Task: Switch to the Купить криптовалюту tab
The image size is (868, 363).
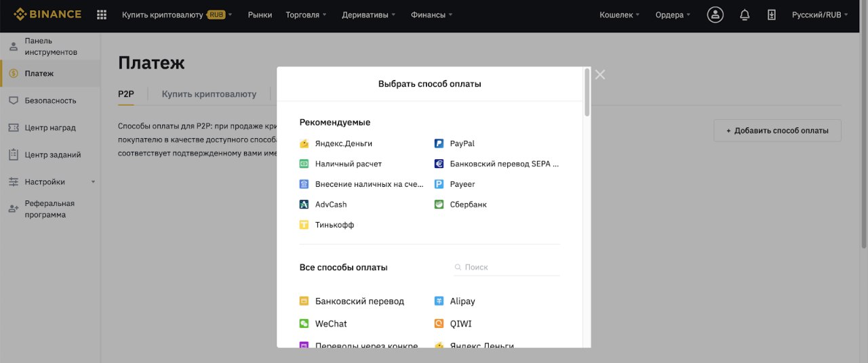Action: click(x=209, y=94)
